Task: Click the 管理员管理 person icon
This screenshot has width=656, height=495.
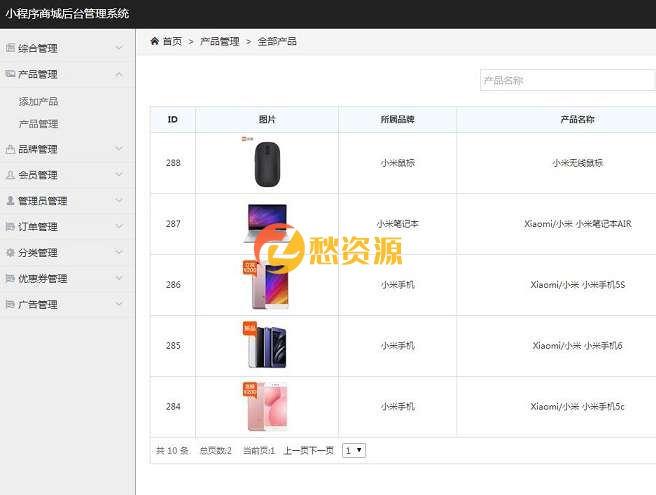Action: click(x=10, y=201)
